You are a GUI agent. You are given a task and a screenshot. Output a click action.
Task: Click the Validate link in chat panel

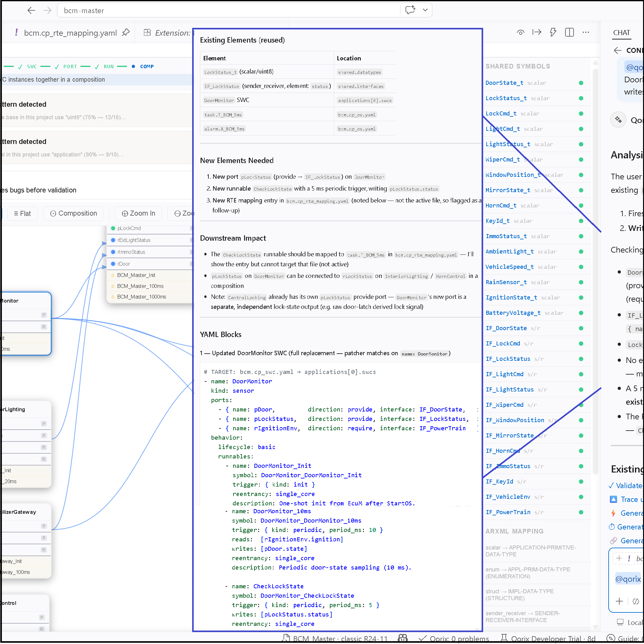click(x=625, y=486)
